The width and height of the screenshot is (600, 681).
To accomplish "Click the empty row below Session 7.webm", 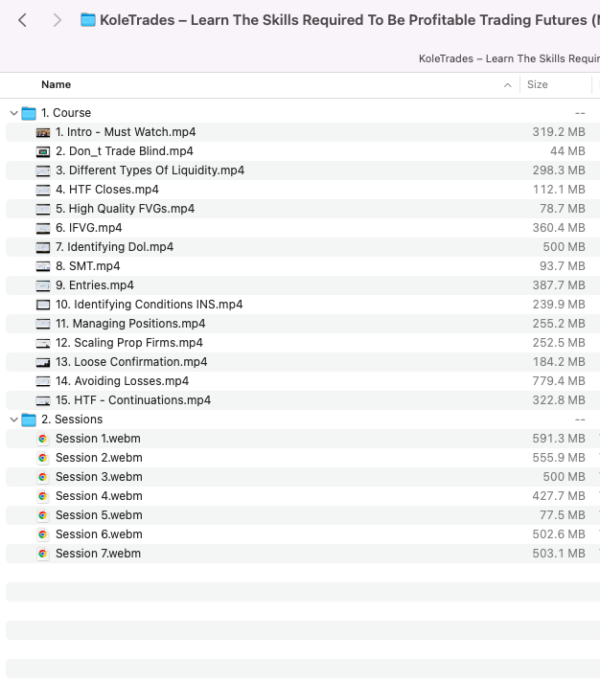I will click(300, 573).
